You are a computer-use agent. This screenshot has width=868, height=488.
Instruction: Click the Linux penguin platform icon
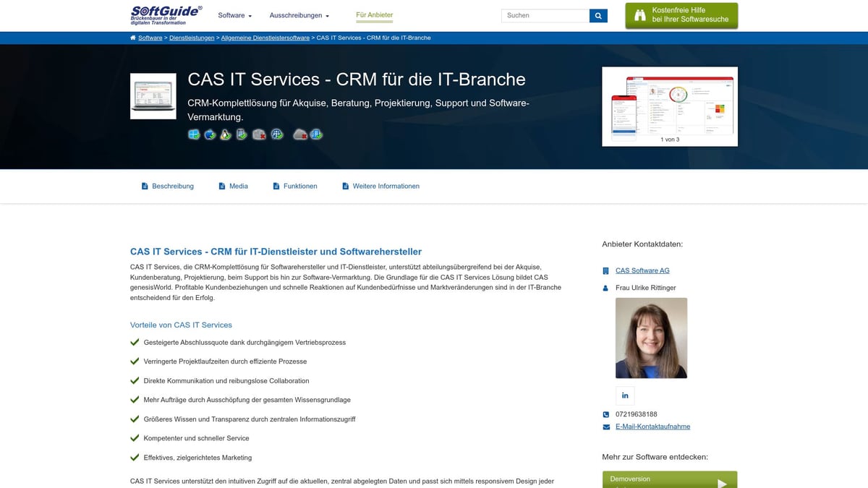pos(226,134)
